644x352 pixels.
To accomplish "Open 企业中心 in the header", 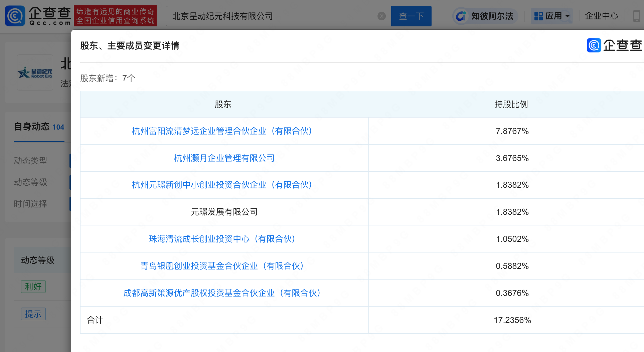I will coord(602,16).
